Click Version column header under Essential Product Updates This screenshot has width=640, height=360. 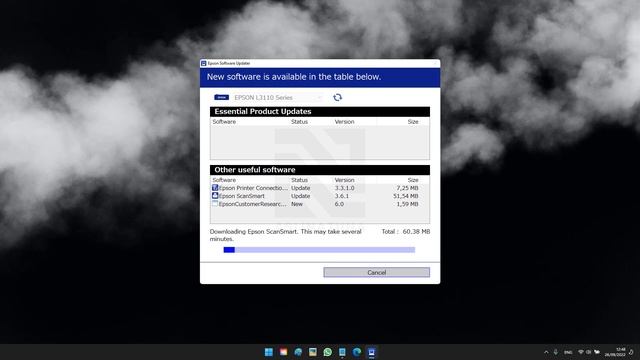pos(344,122)
